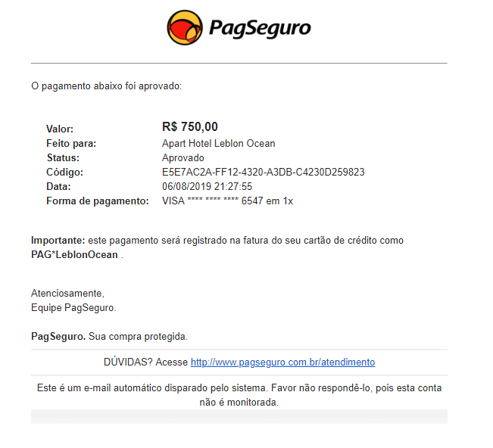The image size is (493, 448).
Task: Click the automatic e-mail disclaimer text
Action: [x=239, y=395]
